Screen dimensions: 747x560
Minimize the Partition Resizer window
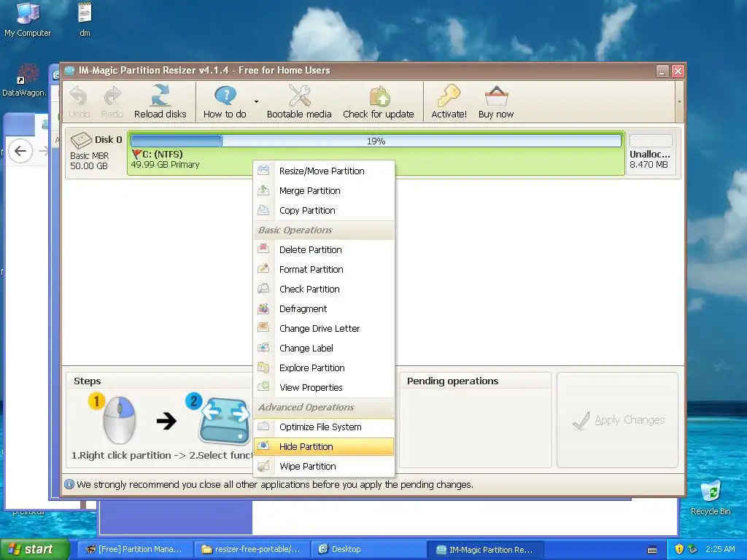[662, 71]
